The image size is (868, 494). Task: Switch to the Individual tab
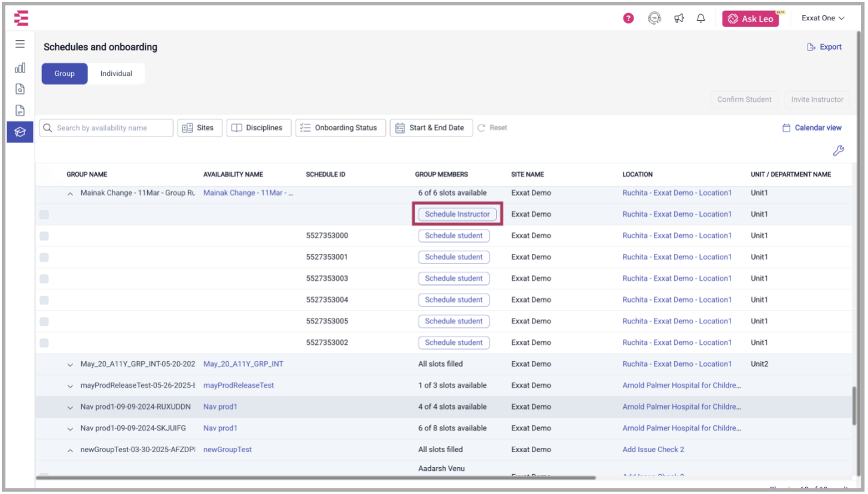click(x=116, y=74)
